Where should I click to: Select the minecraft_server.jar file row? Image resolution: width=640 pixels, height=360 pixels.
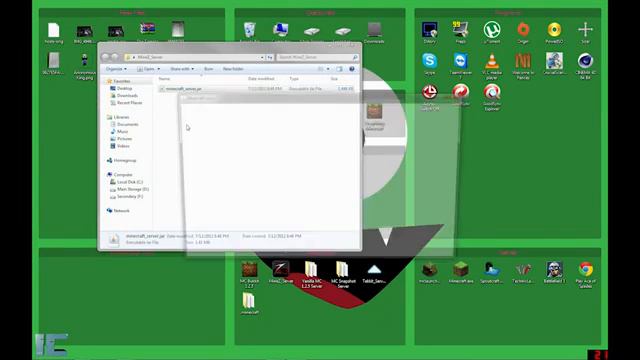256,89
